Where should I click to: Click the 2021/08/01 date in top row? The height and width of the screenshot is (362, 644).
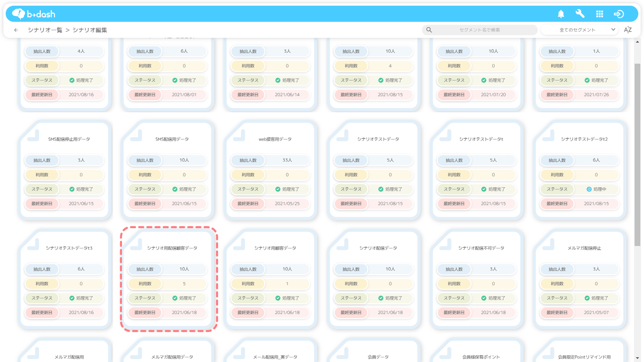184,95
